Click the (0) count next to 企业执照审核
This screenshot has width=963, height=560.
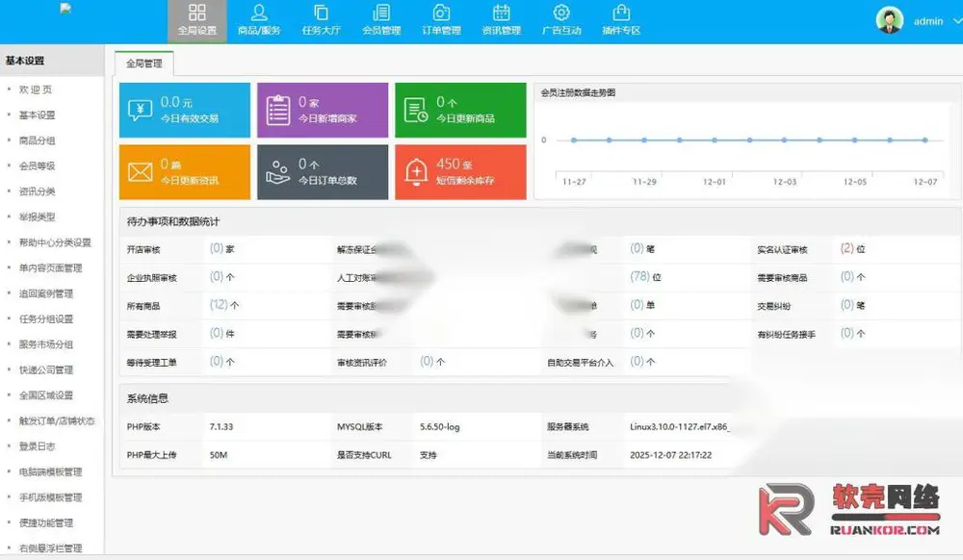pos(216,277)
